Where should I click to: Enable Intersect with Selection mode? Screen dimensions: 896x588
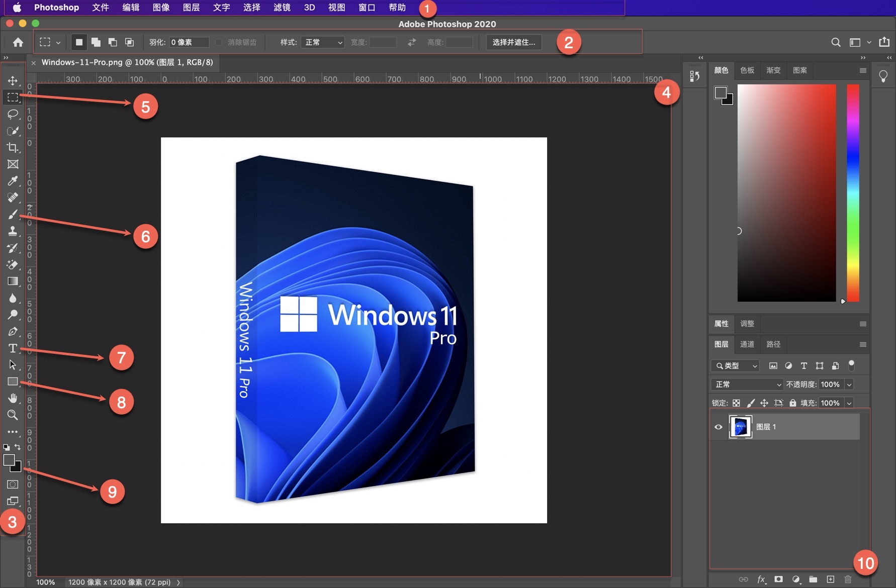click(x=129, y=42)
